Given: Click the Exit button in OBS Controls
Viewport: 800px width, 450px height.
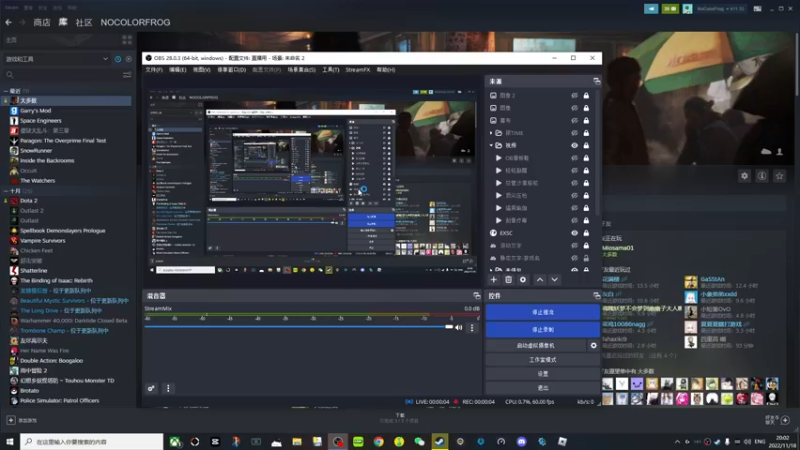Looking at the screenshot, I should click(x=542, y=388).
